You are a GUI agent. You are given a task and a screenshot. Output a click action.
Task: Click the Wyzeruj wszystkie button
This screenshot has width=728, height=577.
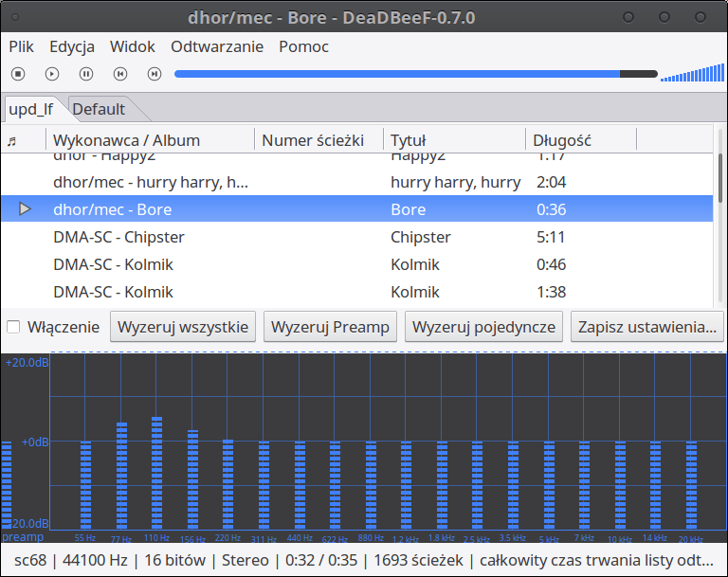(x=183, y=327)
